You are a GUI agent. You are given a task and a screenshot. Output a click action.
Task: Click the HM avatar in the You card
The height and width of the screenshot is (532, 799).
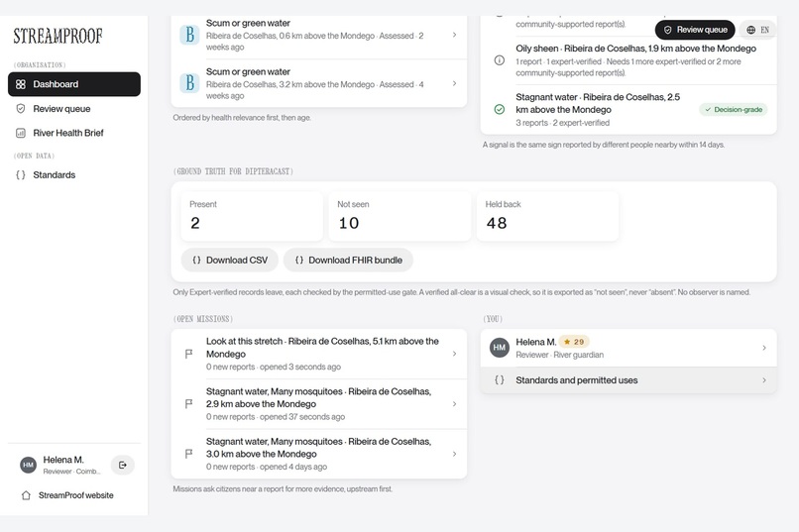coord(500,348)
